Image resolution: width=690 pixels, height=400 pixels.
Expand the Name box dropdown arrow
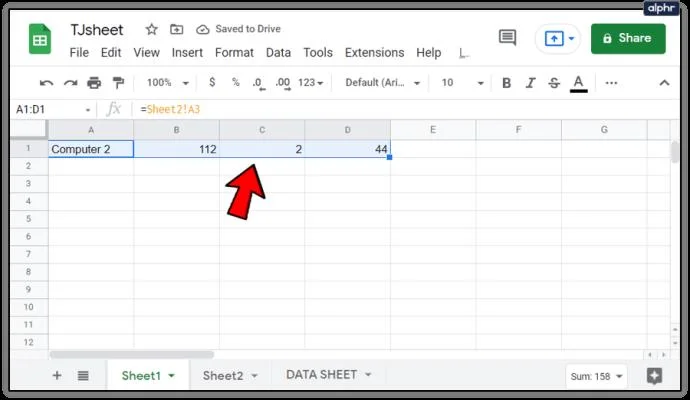(x=88, y=110)
